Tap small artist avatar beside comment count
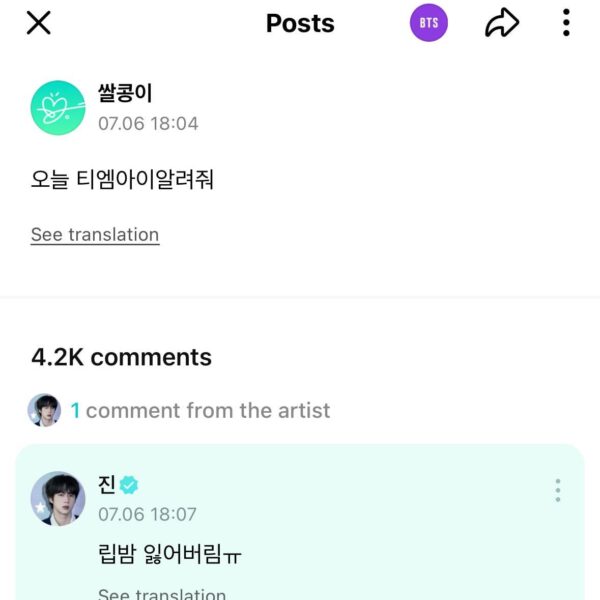The height and width of the screenshot is (600, 600). click(44, 410)
